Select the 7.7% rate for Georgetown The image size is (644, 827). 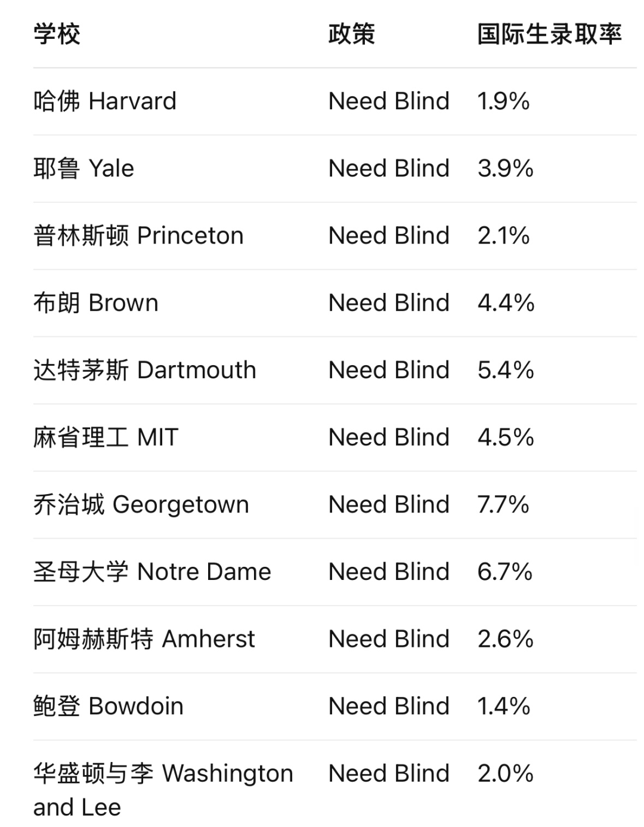[503, 505]
